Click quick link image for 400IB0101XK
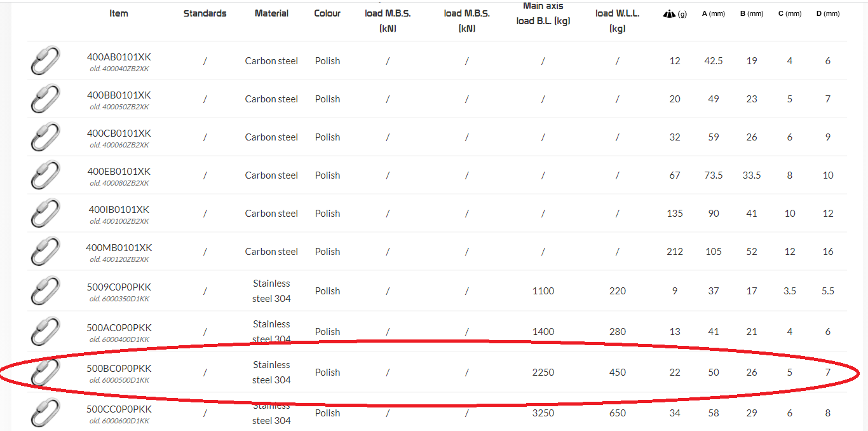 pyautogui.click(x=44, y=214)
